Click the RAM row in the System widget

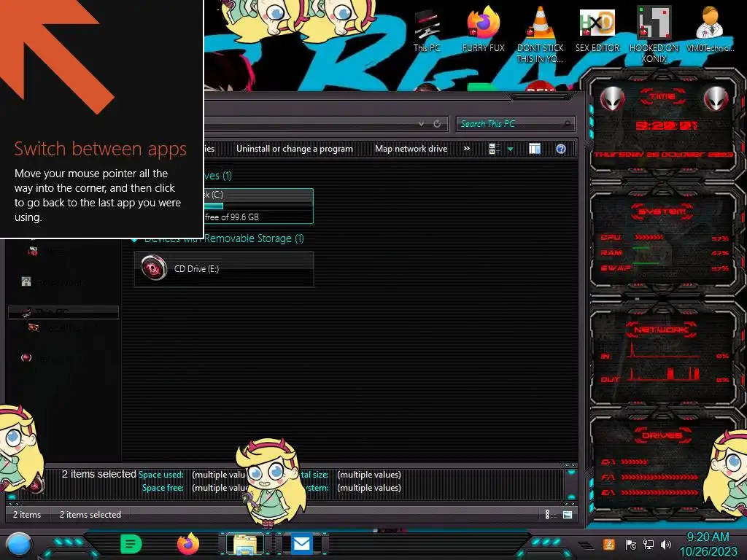click(664, 253)
